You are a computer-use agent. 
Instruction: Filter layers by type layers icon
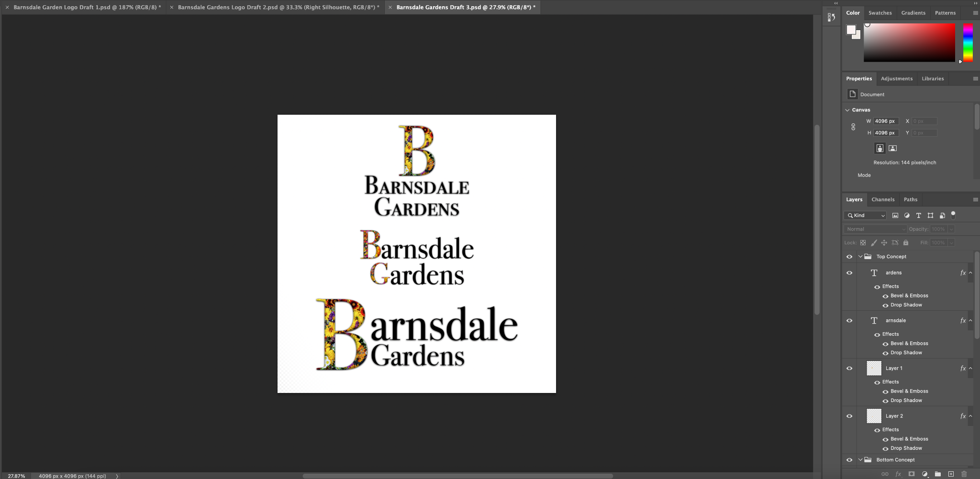pos(918,216)
